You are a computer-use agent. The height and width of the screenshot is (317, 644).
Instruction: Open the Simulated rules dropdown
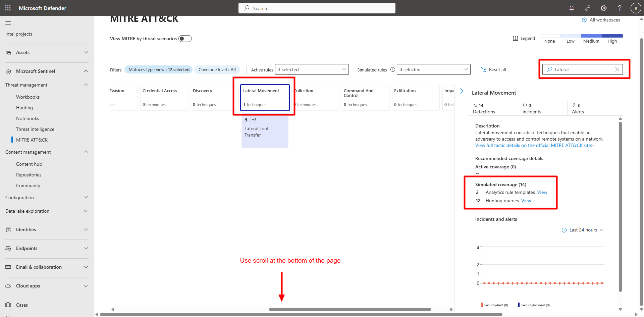(x=434, y=69)
